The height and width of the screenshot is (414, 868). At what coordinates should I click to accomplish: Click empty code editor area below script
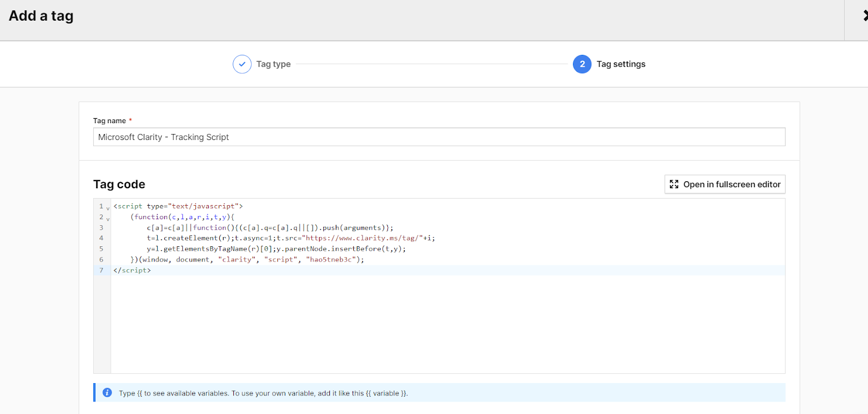click(x=448, y=324)
